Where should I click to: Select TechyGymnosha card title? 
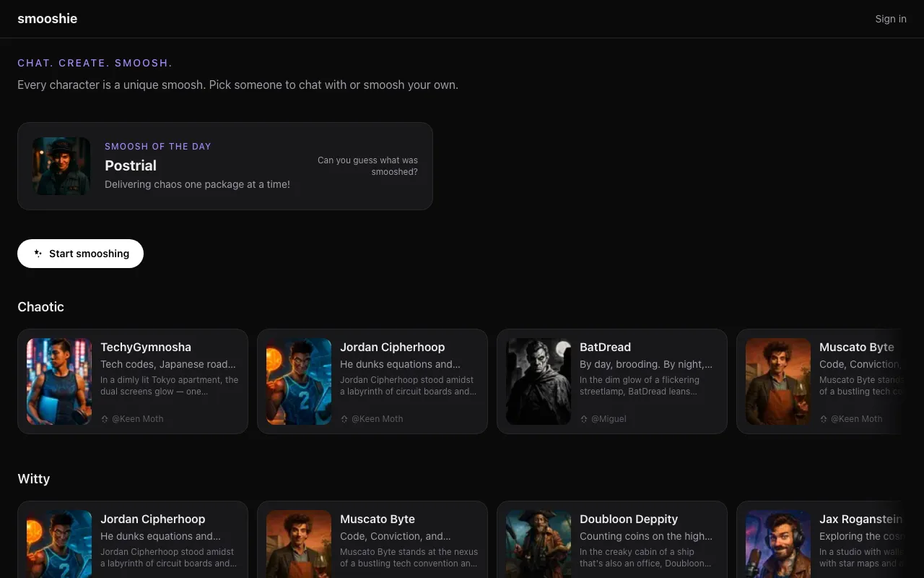pos(146,348)
